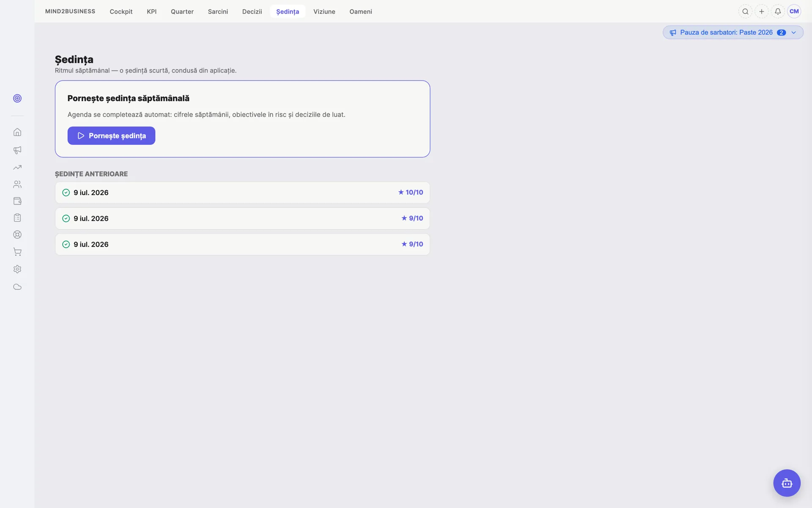This screenshot has height=508, width=812.
Task: Click the MIND2BUSINESS logo link
Action: click(70, 11)
